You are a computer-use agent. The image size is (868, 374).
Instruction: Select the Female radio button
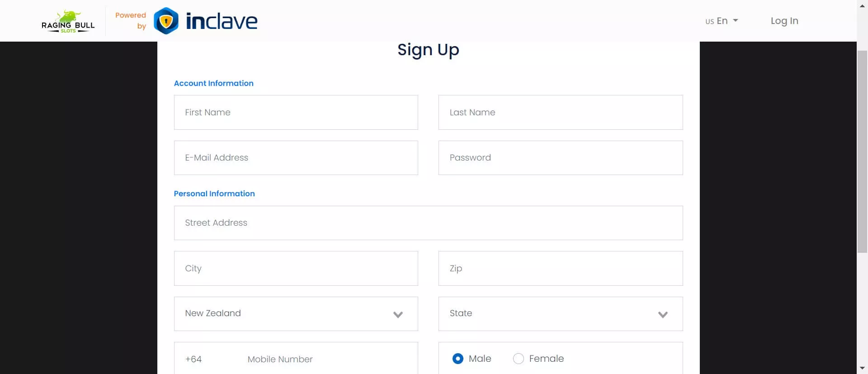click(x=519, y=359)
